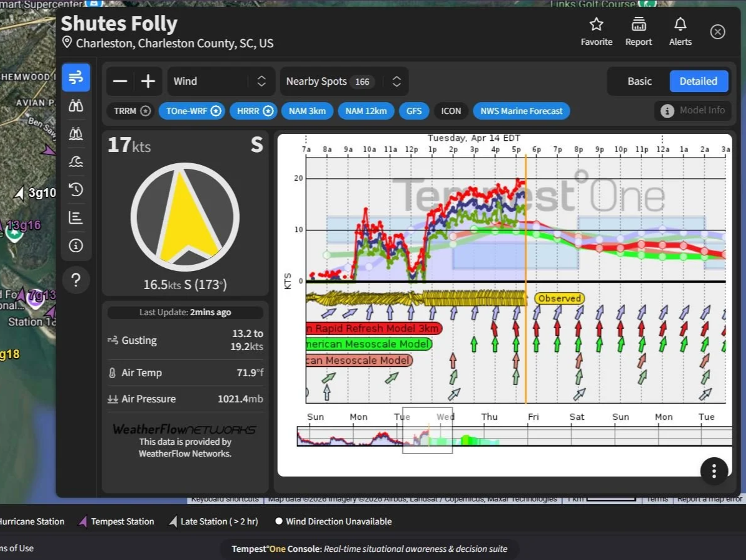Open the chart options three-dot menu
Viewport: 746px width, 560px height.
(714, 472)
